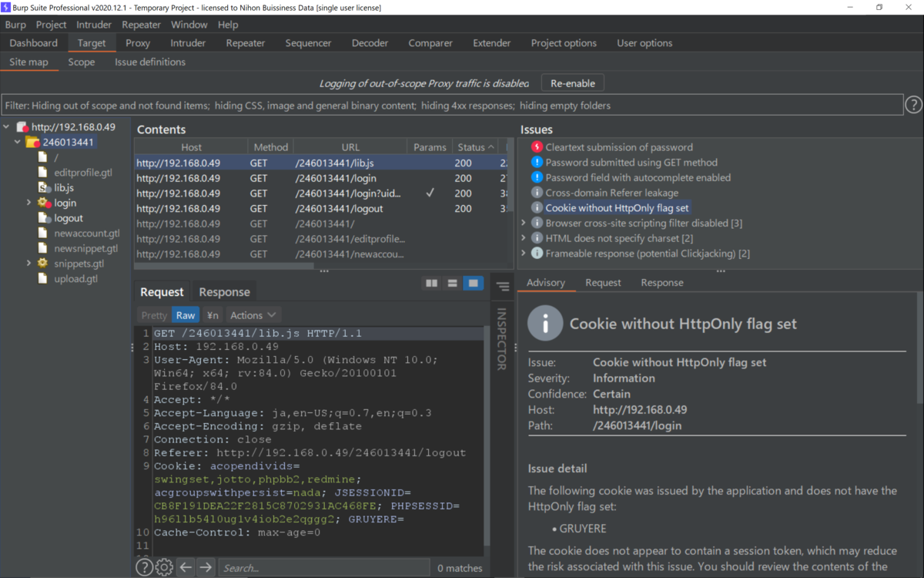Click the Password submitted using GET method icon
This screenshot has width=924, height=578.
pyautogui.click(x=537, y=163)
